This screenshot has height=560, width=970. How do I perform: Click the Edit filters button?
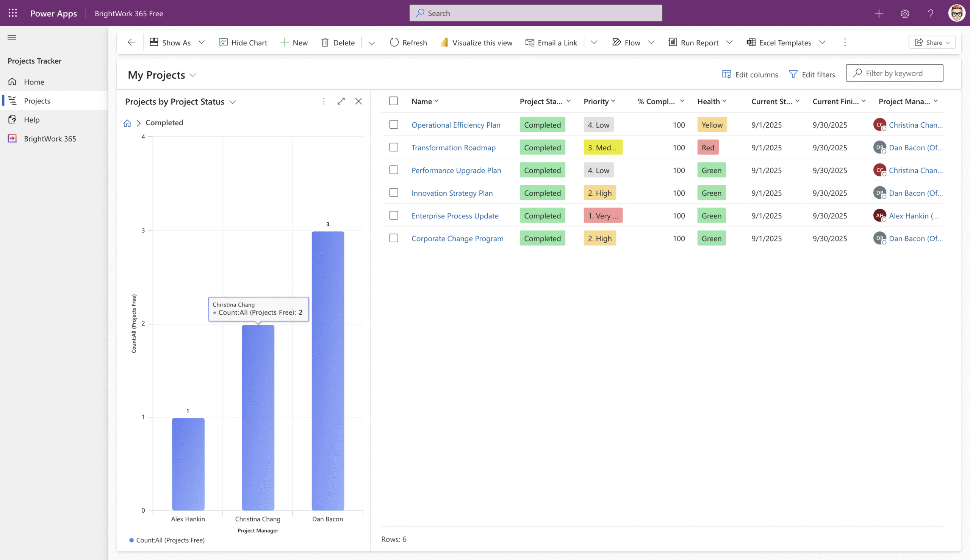tap(812, 74)
